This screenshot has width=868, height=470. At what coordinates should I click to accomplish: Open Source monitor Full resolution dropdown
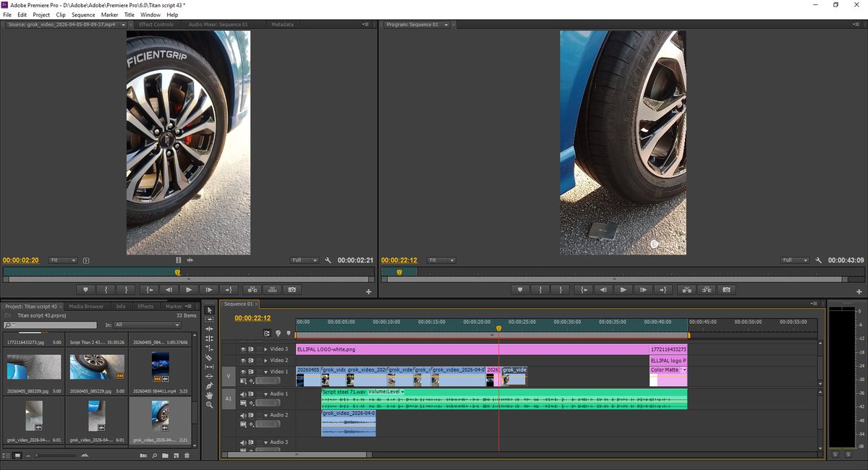pos(305,260)
